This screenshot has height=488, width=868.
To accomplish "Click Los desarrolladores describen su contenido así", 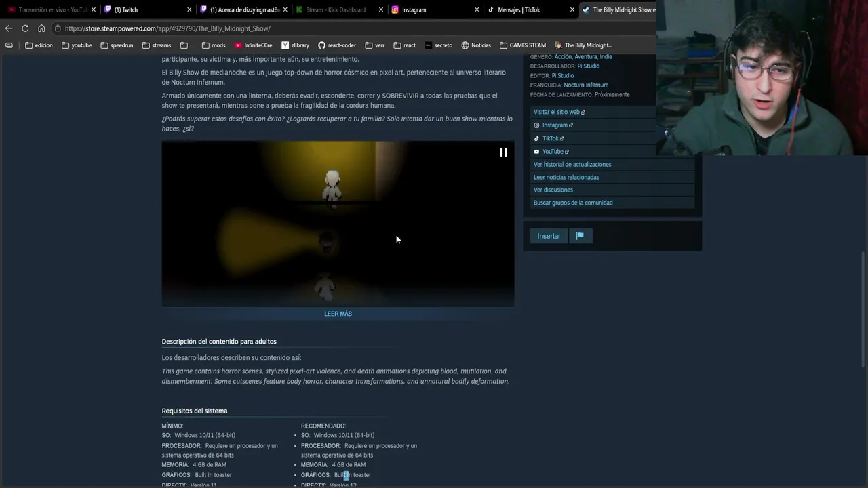I will tap(231, 357).
